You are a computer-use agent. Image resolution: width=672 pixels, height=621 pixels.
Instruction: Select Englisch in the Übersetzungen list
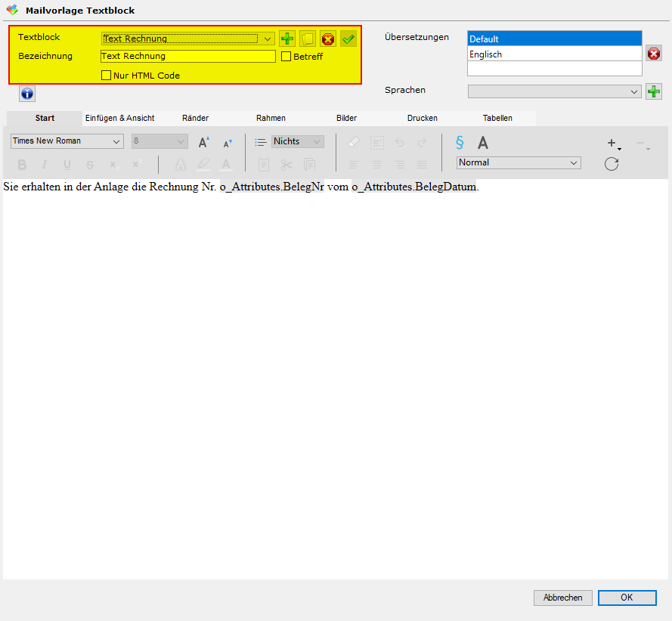tap(554, 54)
